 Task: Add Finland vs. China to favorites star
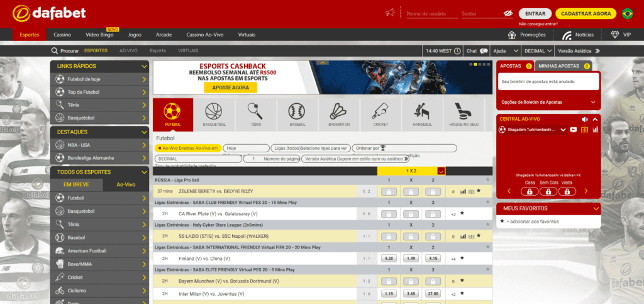click(x=462, y=259)
